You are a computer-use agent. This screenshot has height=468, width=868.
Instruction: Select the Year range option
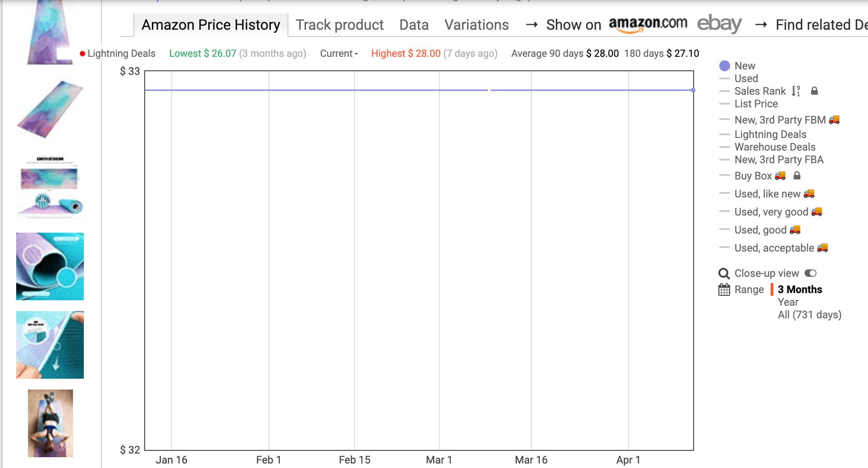[x=788, y=302]
